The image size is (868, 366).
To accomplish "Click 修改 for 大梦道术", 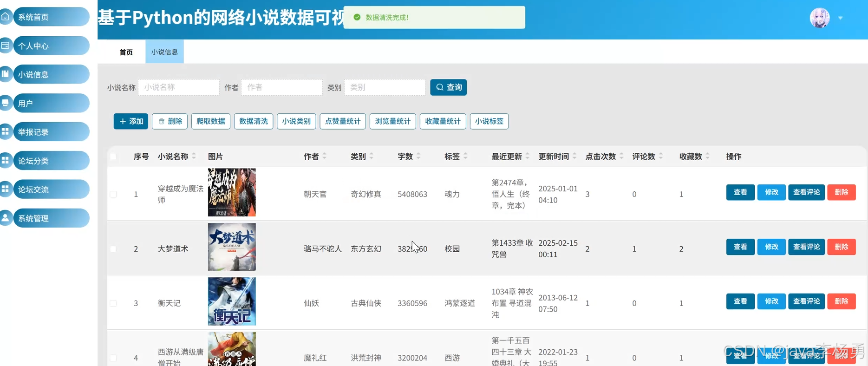I will (771, 247).
